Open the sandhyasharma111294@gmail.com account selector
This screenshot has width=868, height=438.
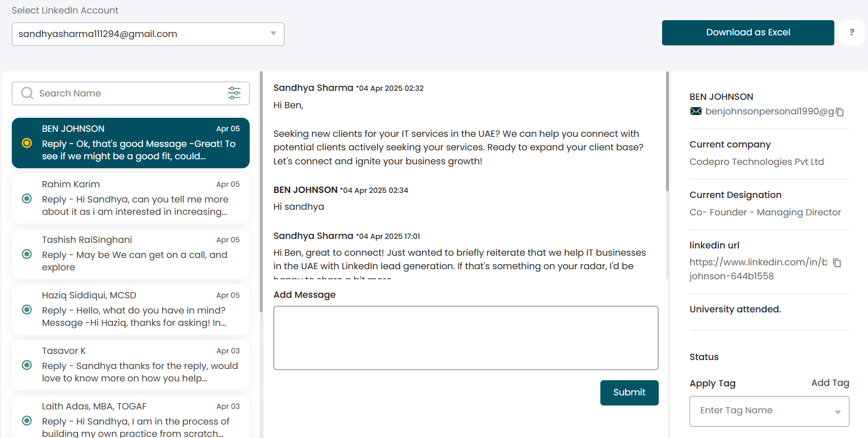pos(148,34)
